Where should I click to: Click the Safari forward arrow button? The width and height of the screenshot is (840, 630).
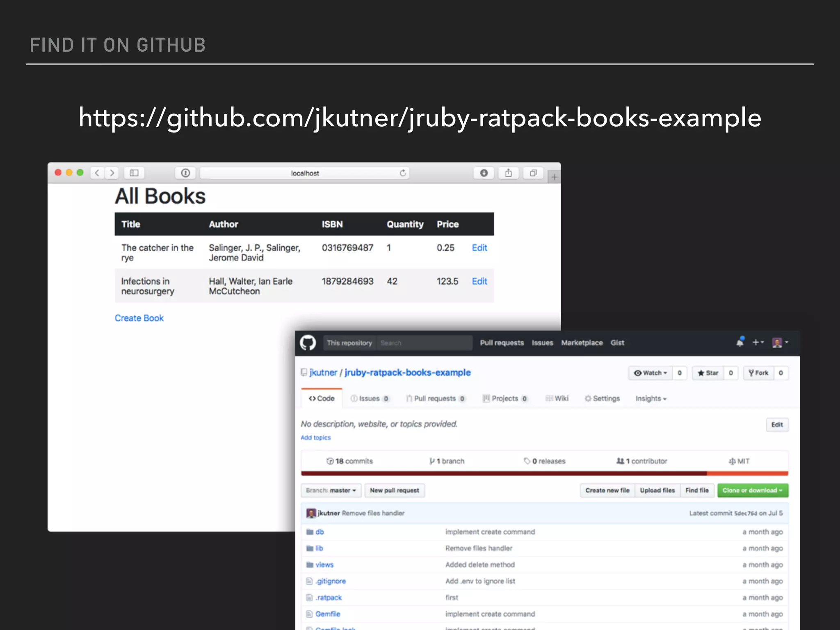point(112,173)
